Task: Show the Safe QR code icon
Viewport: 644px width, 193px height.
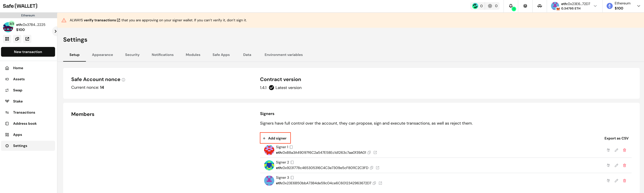Action: click(7, 39)
